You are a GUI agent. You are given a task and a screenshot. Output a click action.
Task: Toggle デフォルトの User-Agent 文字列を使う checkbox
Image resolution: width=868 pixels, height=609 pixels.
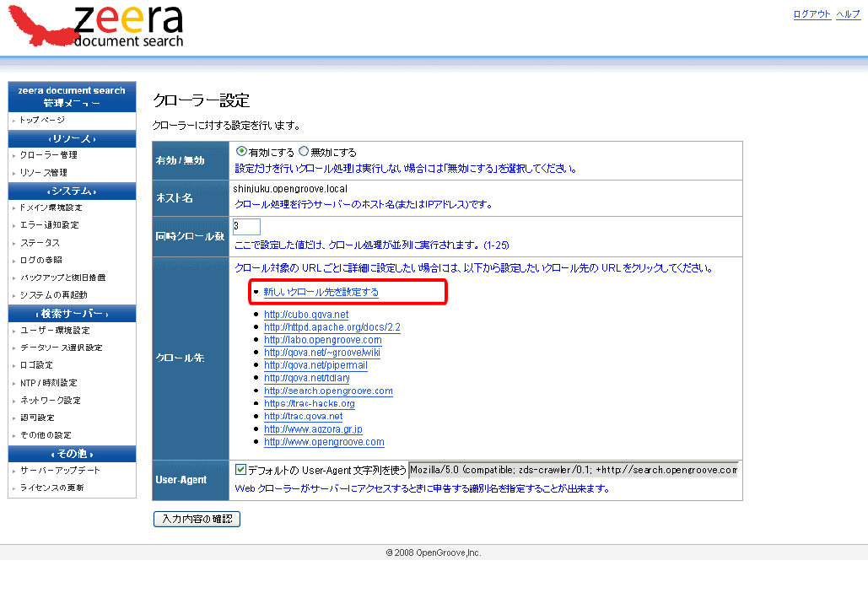coord(240,470)
